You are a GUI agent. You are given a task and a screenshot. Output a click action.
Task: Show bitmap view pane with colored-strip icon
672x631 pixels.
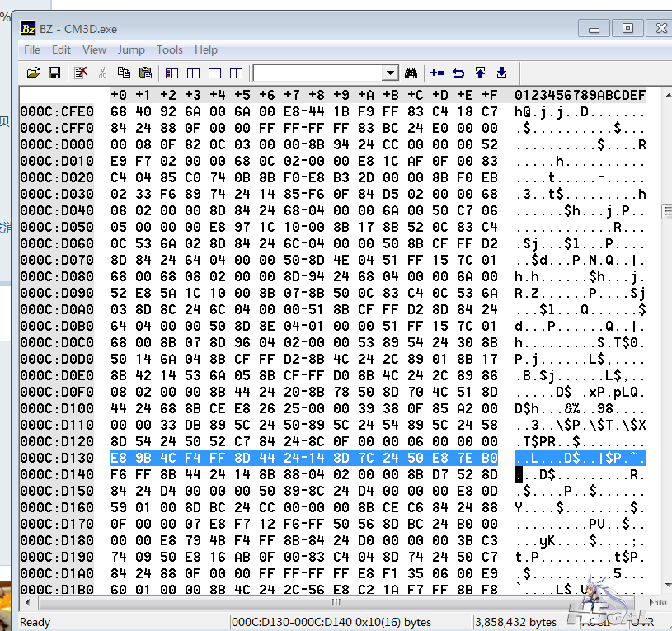tap(172, 73)
